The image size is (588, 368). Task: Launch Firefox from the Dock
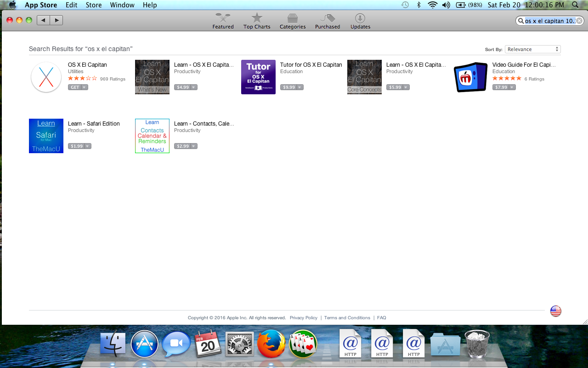tap(271, 344)
